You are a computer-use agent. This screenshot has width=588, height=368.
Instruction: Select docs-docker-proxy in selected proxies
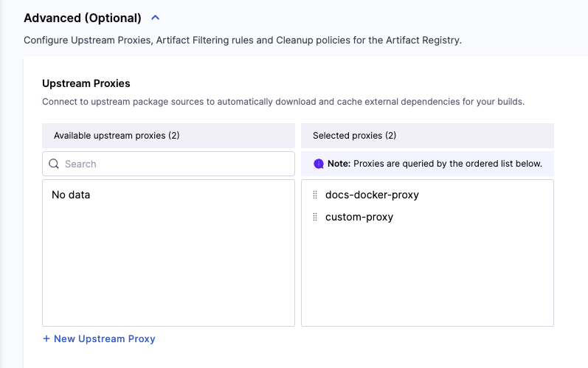pos(372,195)
